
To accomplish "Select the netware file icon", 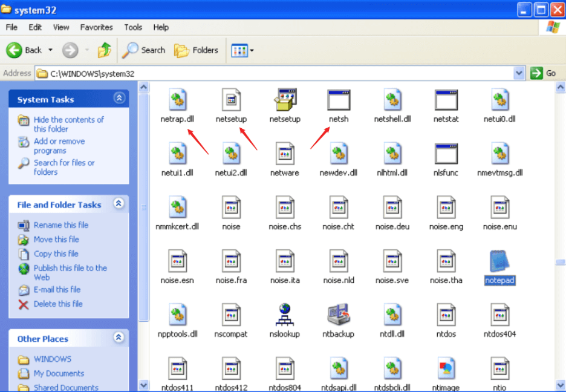I will click(x=285, y=154).
